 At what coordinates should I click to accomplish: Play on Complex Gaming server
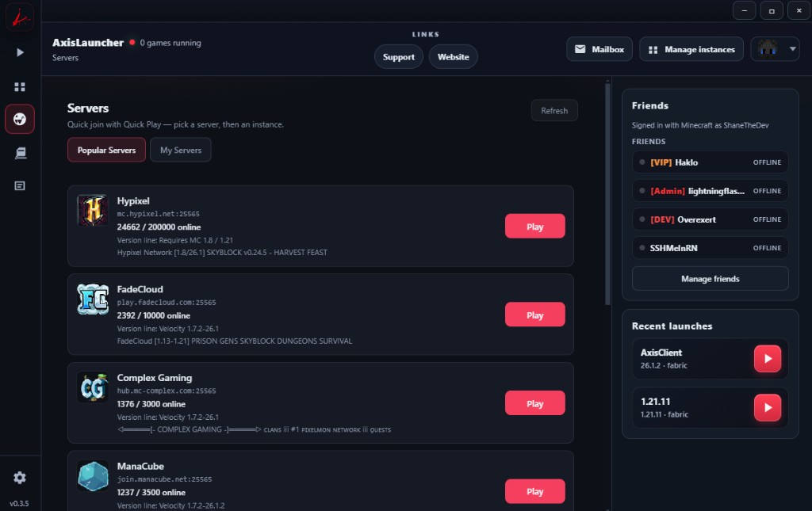pos(535,403)
